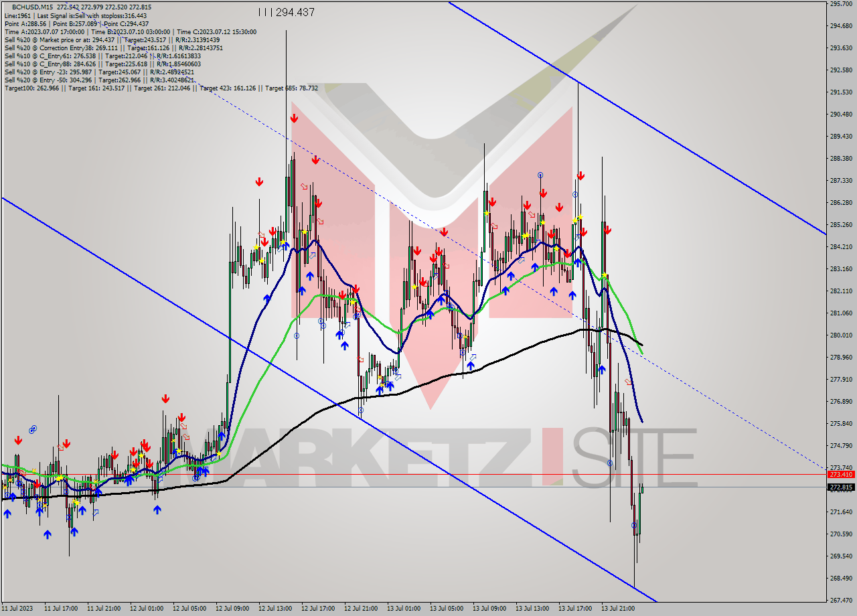Viewport: 857px width, 616px height.
Task: Click the 278.960 price axis label
Action: pos(841,358)
